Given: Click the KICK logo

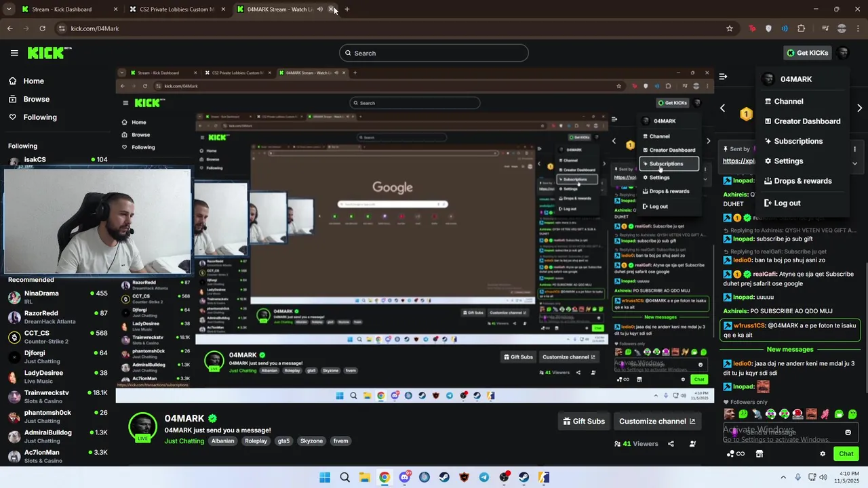Looking at the screenshot, I should tap(50, 53).
